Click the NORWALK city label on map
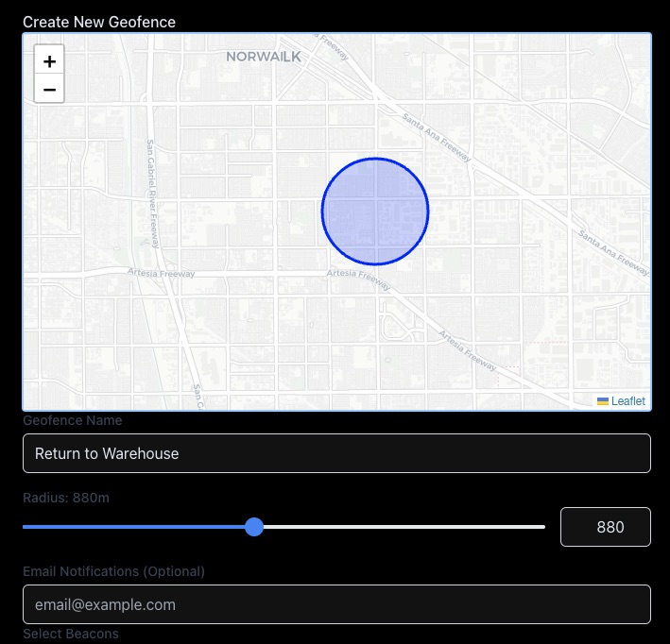 pos(264,57)
